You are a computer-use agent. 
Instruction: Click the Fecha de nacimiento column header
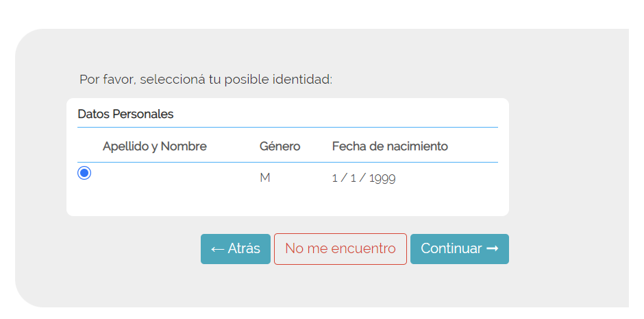point(390,146)
